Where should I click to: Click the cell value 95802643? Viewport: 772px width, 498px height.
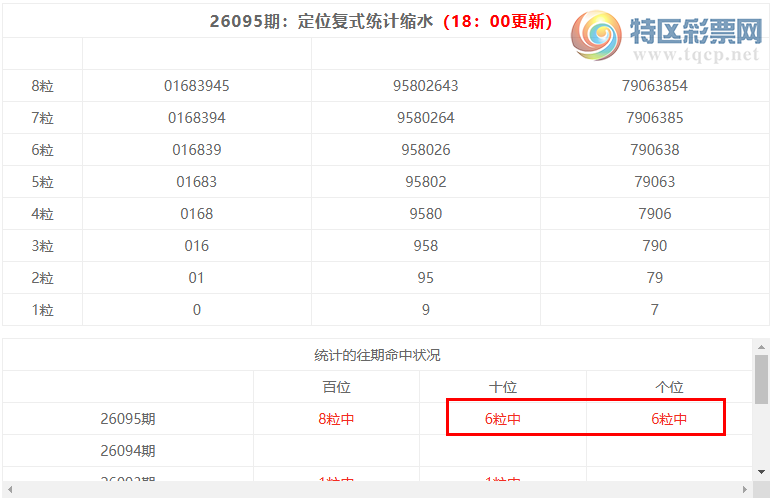[x=426, y=86]
